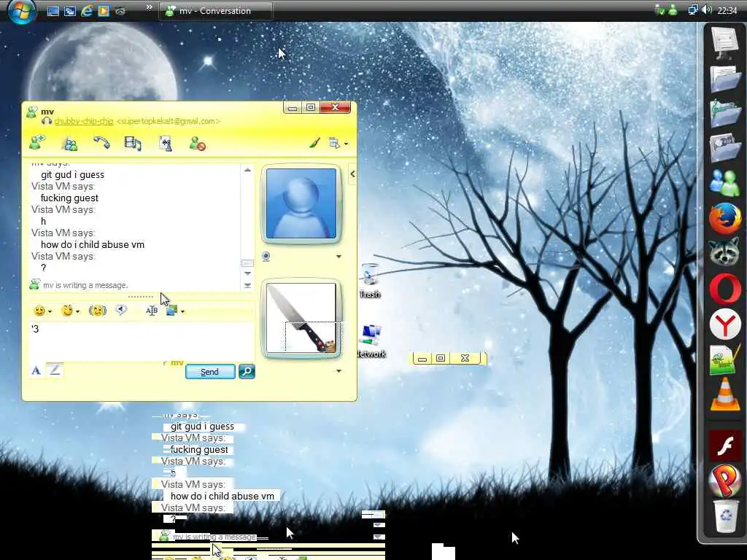Click the webcam icon under contact avatar
747x560 pixels.
[x=266, y=257]
